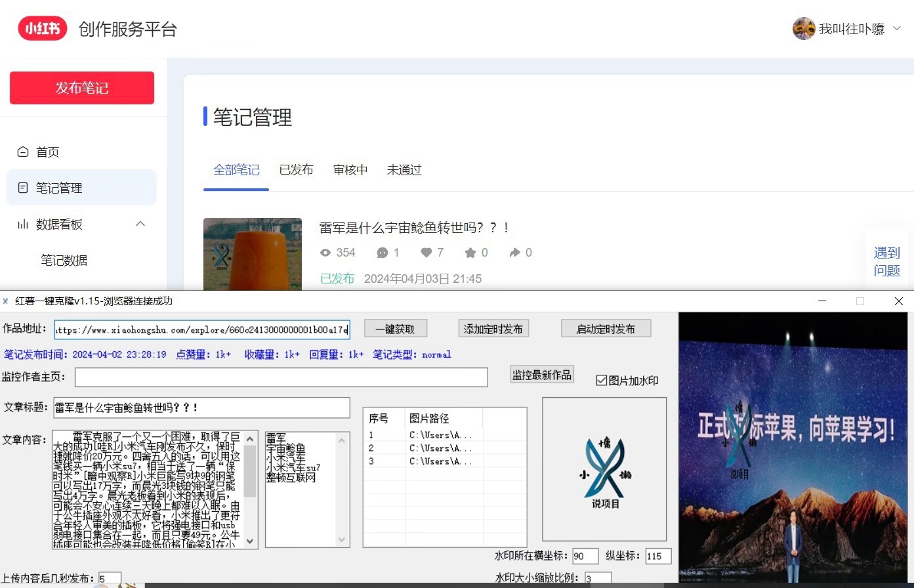Click the 笔记类型: normal text
Image resolution: width=914 pixels, height=588 pixels.
pos(412,354)
